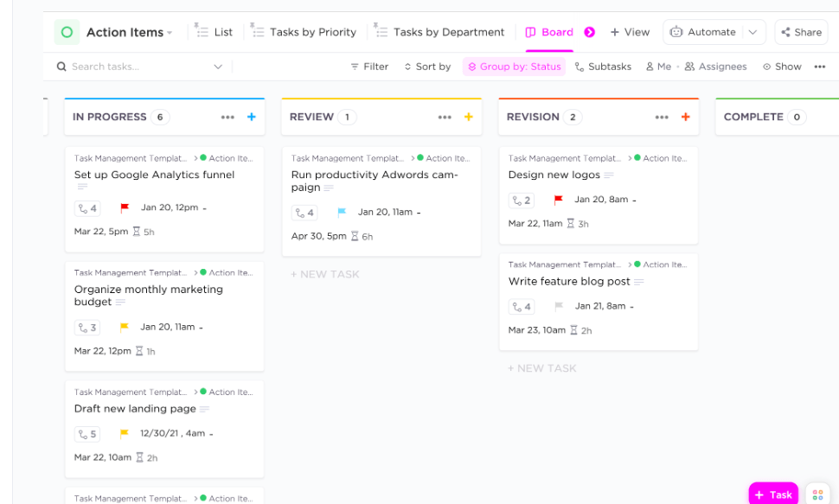This screenshot has height=504, width=839.
Task: Toggle the Subtasks display option
Action: 603,67
